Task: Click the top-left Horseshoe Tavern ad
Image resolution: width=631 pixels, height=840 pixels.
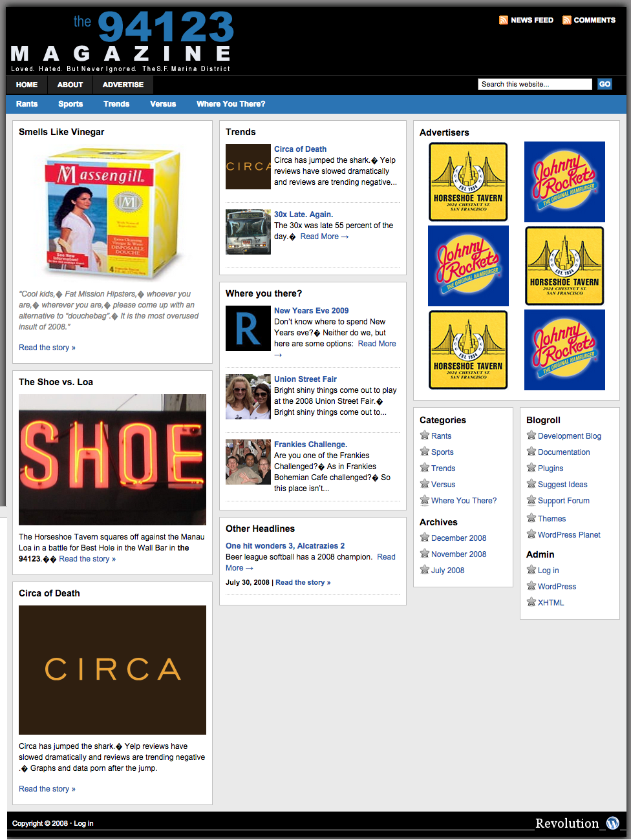Action: [x=468, y=182]
